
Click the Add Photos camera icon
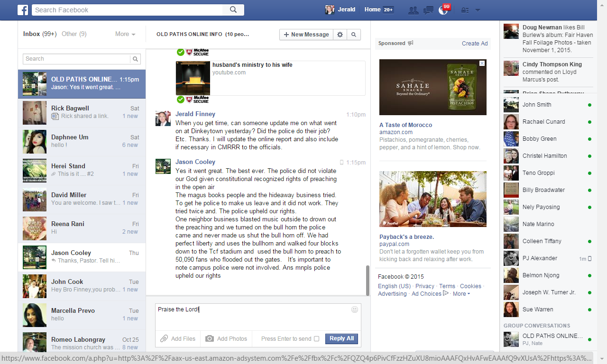point(210,338)
